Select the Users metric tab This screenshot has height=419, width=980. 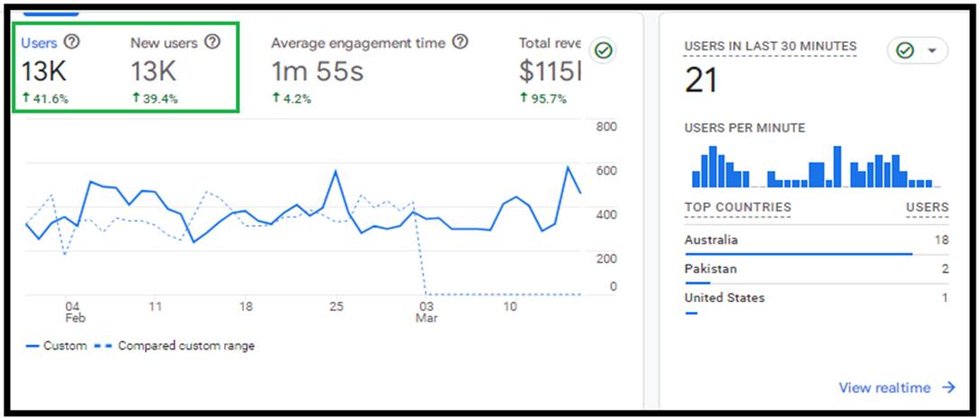pyautogui.click(x=39, y=42)
